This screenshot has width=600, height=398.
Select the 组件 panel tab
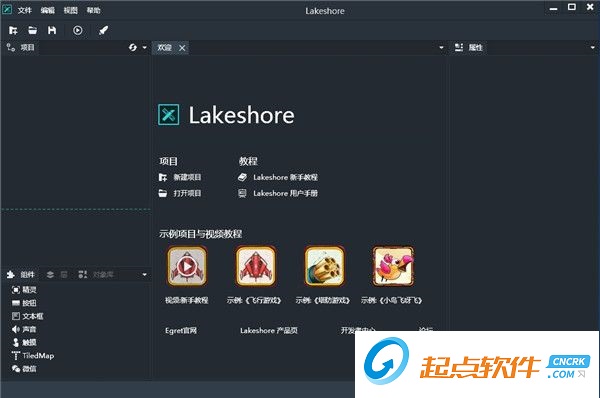pyautogui.click(x=21, y=274)
